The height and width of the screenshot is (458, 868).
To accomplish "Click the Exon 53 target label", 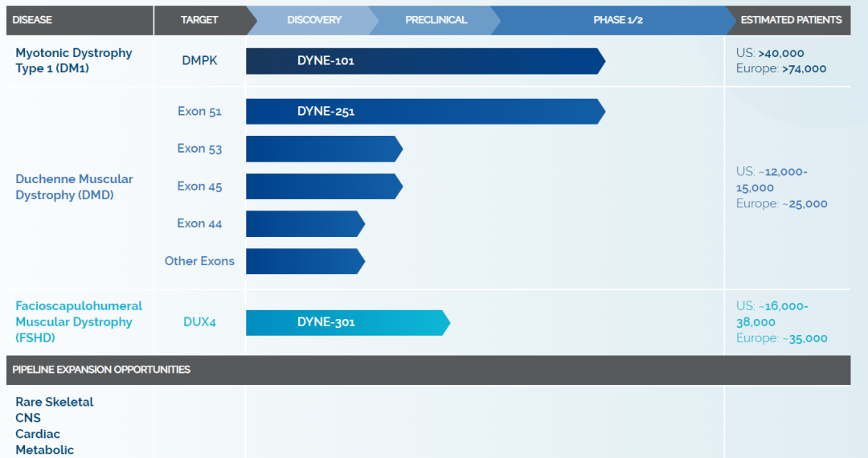I will 199,148.
